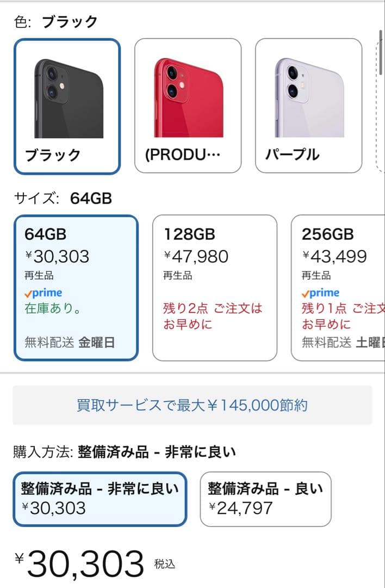Click the partially visible fourth color swatch
The height and width of the screenshot is (588, 385).
pyautogui.click(x=378, y=103)
